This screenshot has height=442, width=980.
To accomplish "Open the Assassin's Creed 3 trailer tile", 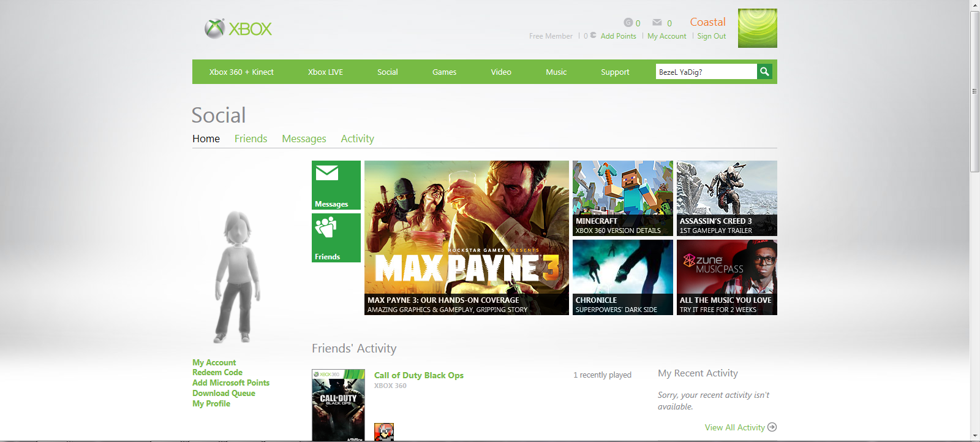I will [x=727, y=198].
